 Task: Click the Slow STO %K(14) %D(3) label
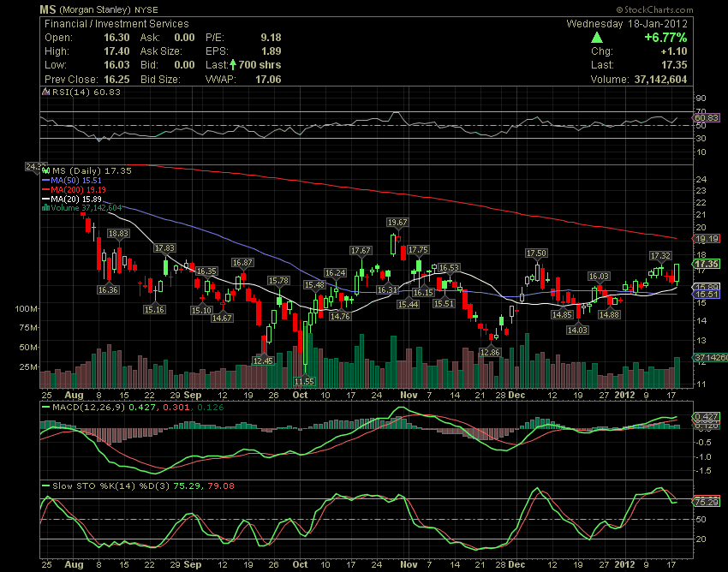(x=110, y=486)
